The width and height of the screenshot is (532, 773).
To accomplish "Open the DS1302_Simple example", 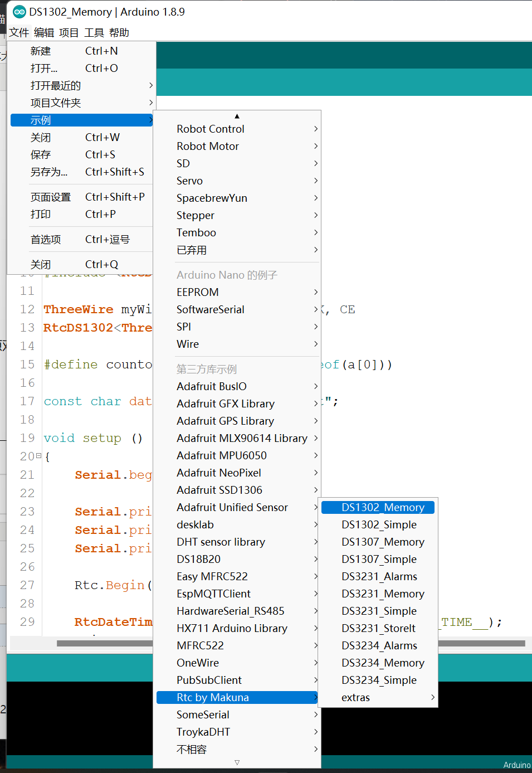I will click(x=378, y=524).
